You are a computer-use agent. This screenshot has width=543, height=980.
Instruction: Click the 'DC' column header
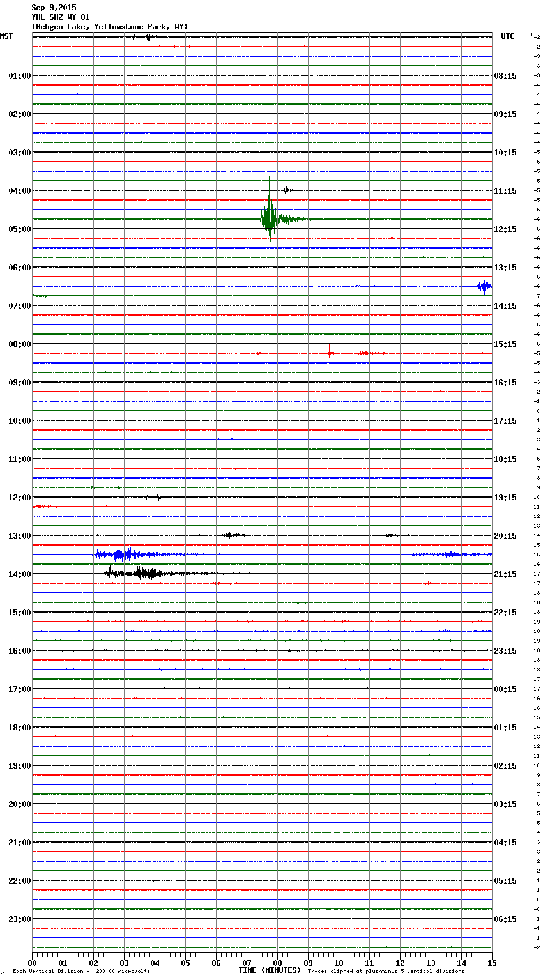pos(530,34)
